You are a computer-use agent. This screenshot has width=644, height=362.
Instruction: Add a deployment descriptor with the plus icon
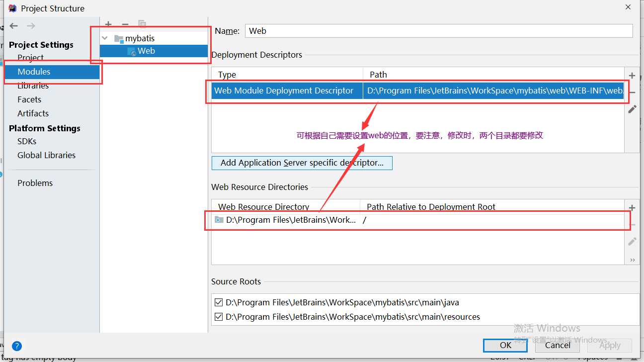click(x=632, y=76)
